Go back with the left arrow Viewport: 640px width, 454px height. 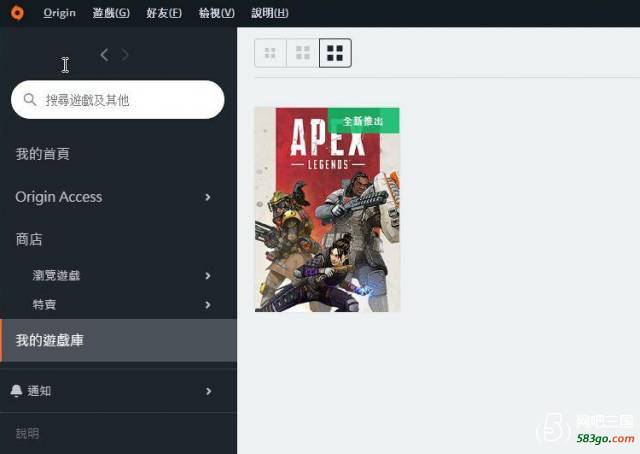(x=104, y=55)
